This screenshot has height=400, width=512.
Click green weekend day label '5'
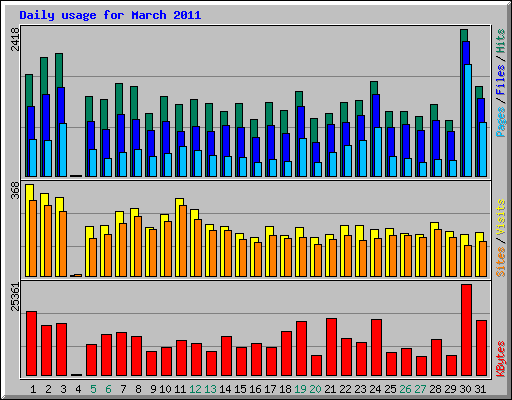[93, 389]
